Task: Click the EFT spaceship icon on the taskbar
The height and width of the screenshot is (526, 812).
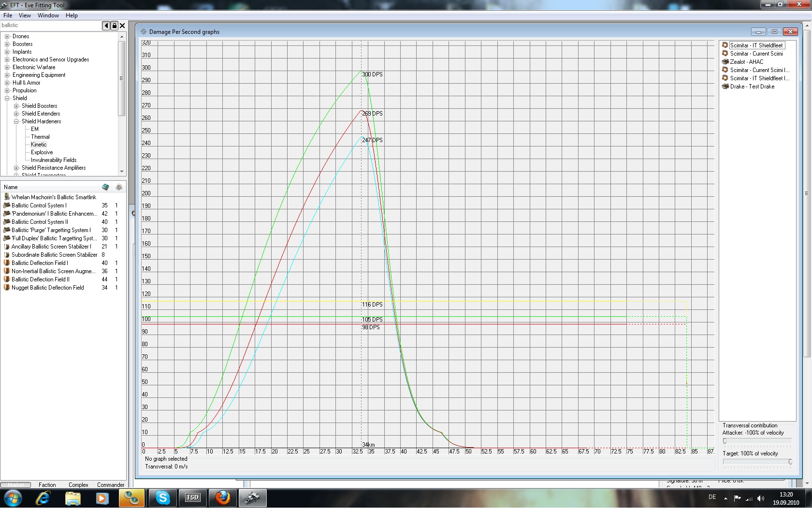Action: click(x=252, y=498)
